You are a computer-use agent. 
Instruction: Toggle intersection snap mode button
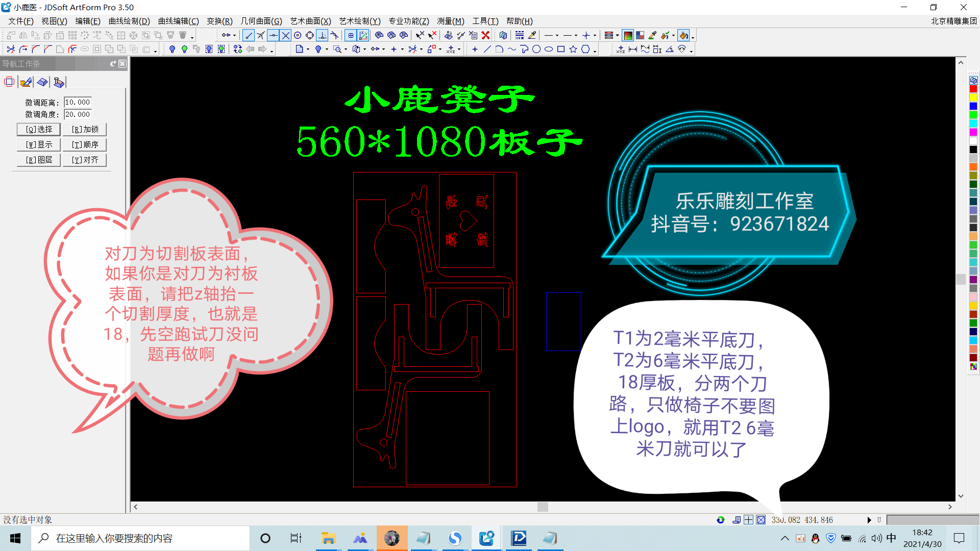pos(286,35)
